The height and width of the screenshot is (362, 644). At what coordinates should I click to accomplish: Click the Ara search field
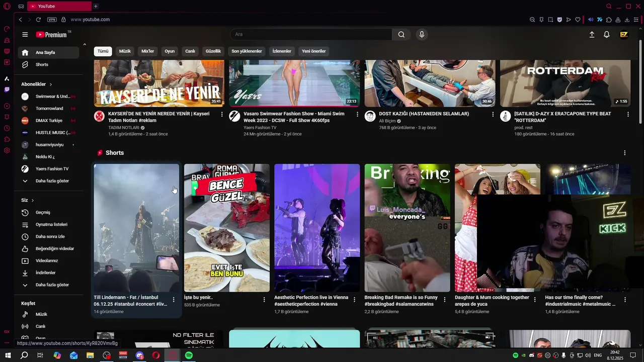(311, 34)
